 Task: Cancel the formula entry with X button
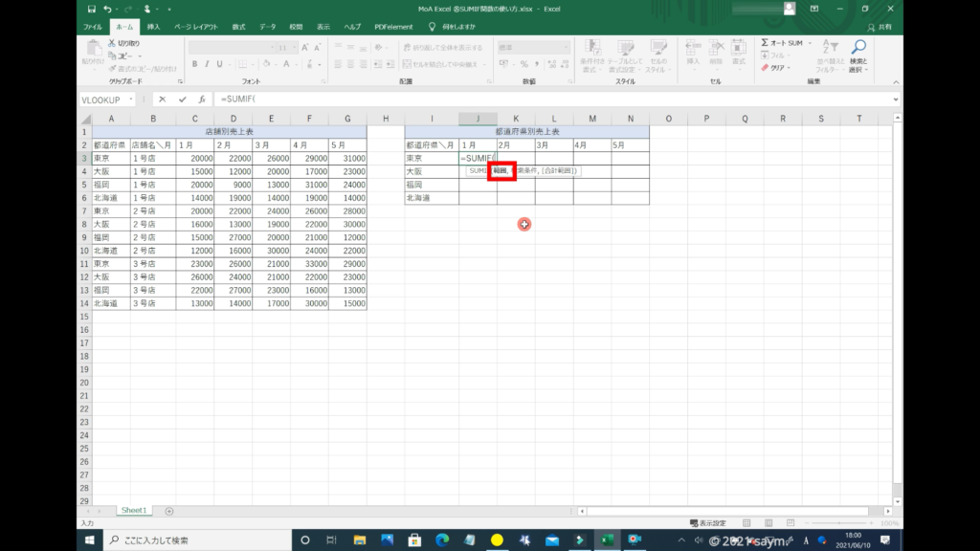162,99
